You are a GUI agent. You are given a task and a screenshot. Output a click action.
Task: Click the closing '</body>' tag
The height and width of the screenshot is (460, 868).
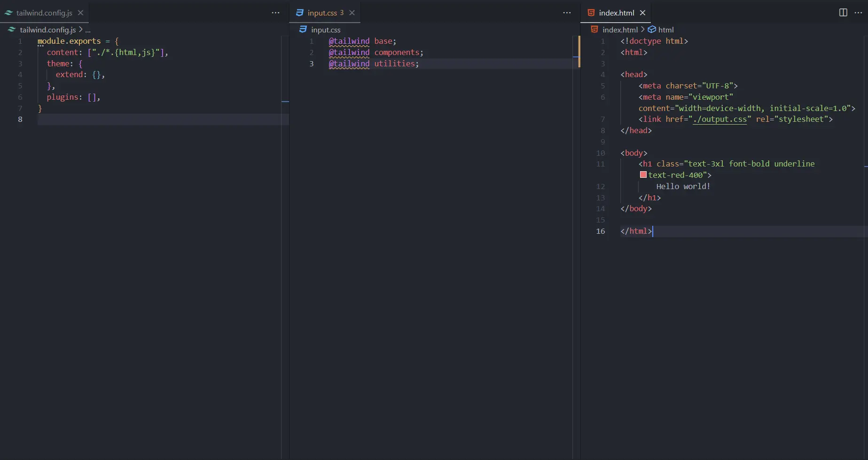coord(636,209)
